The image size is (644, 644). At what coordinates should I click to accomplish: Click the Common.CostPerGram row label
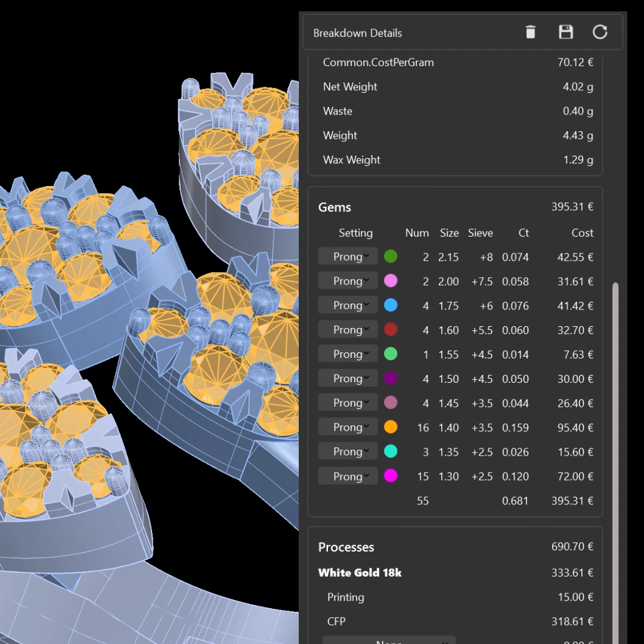click(378, 63)
